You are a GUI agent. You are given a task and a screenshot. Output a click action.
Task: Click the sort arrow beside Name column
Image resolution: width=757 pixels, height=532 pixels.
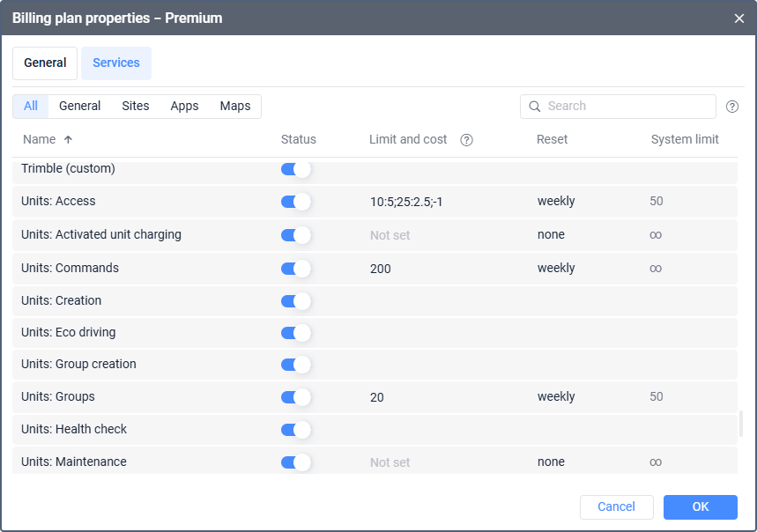pyautogui.click(x=68, y=139)
